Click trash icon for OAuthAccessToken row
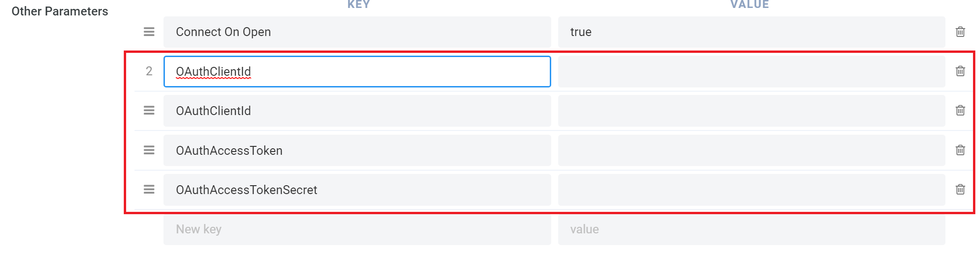The width and height of the screenshot is (980, 253). click(960, 150)
